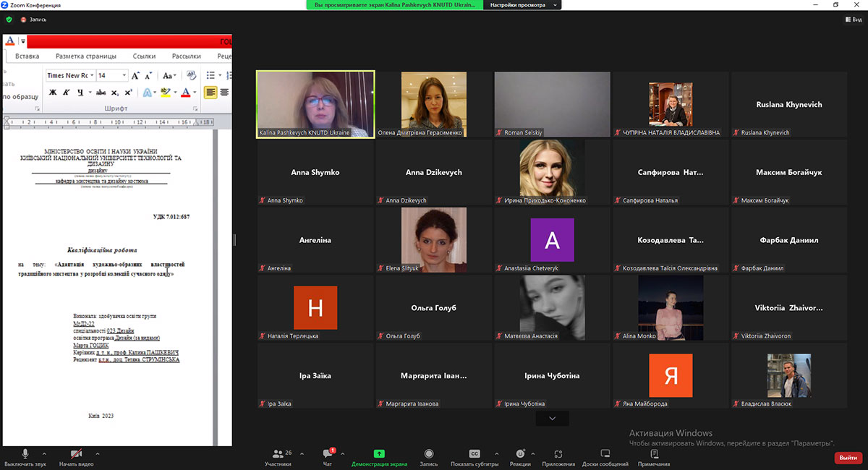Click the font color A in quick access bar

10,41
